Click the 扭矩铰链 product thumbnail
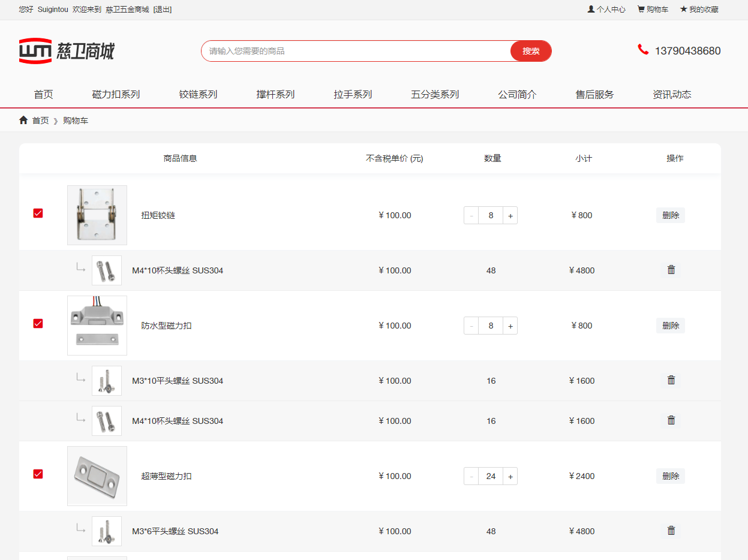Screen dimensions: 748x560 [97, 215]
